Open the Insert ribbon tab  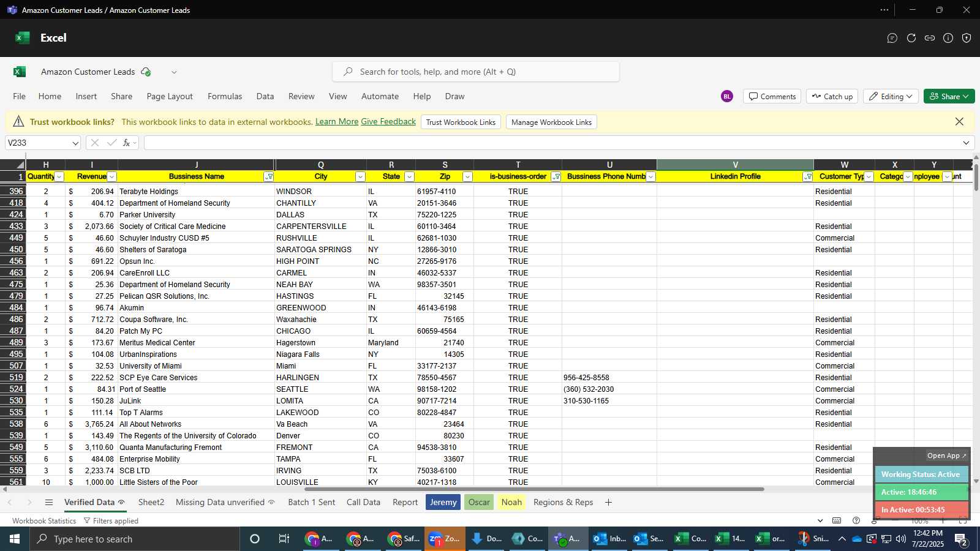(x=86, y=96)
